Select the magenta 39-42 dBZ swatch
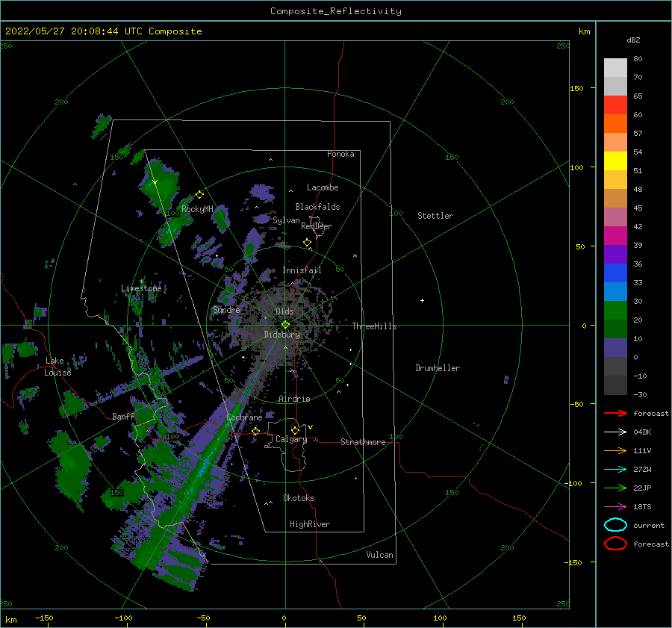The width and height of the screenshot is (672, 628). (x=615, y=235)
